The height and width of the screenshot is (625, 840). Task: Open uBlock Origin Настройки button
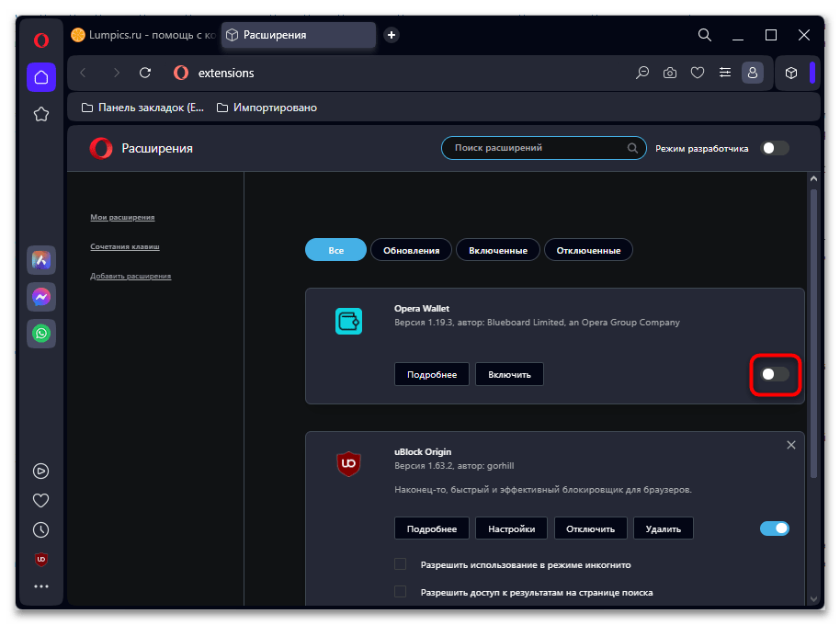coord(512,528)
